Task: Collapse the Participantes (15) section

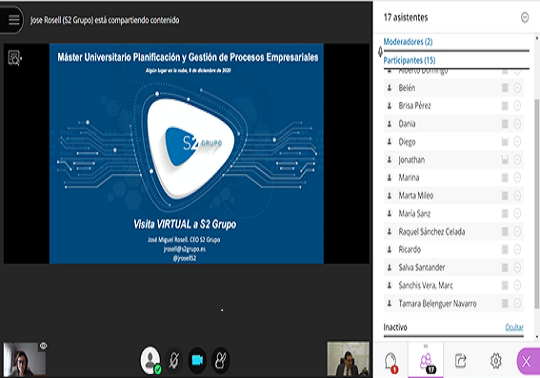Action: 409,60
